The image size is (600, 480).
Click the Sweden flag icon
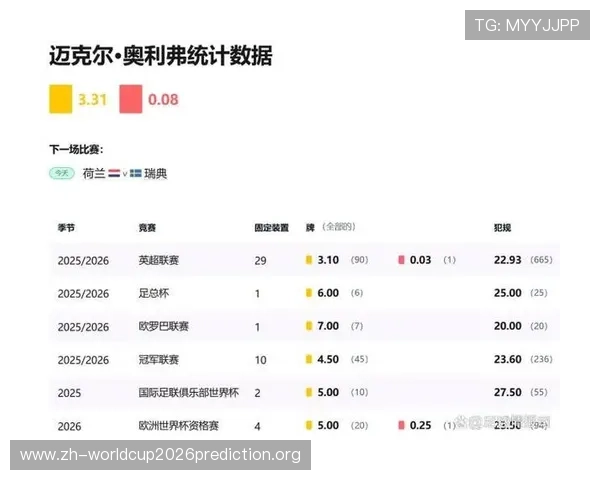pos(135,173)
